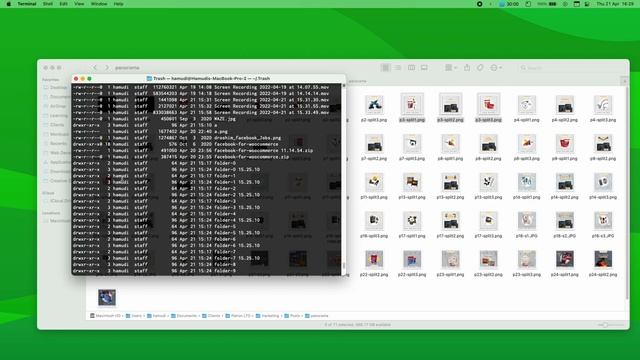Select p14-split3.png thumbnail

[603, 182]
